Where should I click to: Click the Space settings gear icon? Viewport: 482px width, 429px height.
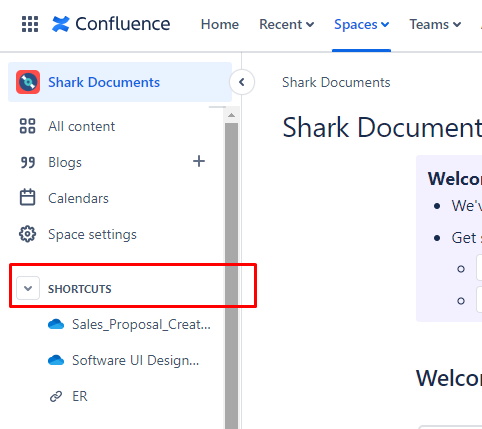point(27,234)
